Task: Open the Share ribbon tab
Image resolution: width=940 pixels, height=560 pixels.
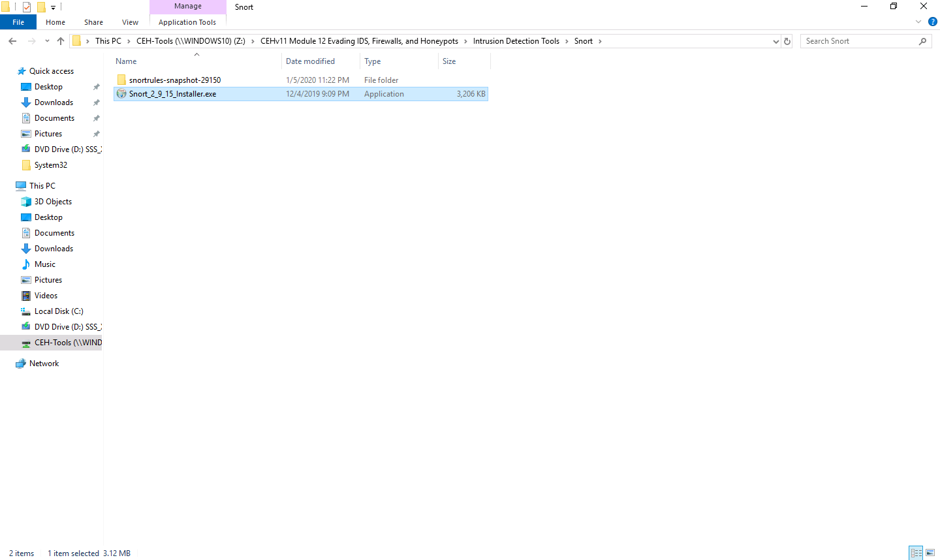Action: pyautogui.click(x=93, y=22)
